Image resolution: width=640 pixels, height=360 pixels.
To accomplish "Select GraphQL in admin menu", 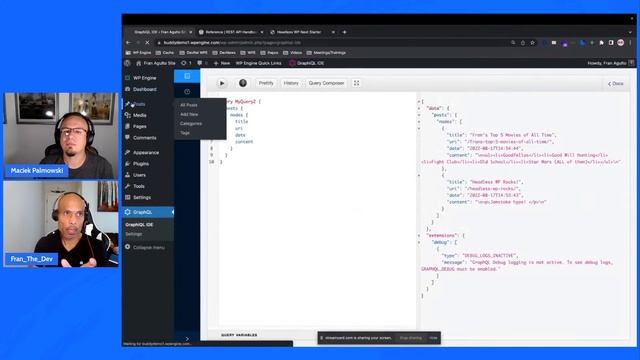I will coord(148,212).
